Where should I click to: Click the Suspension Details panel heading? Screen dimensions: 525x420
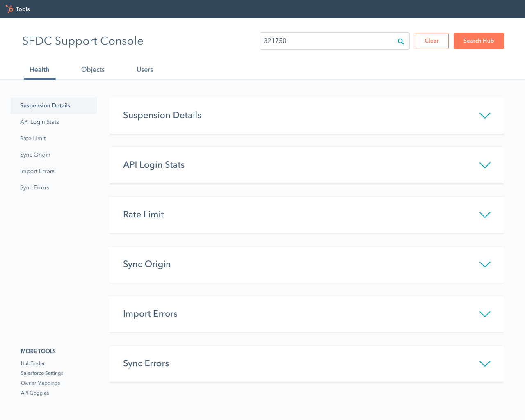click(162, 115)
